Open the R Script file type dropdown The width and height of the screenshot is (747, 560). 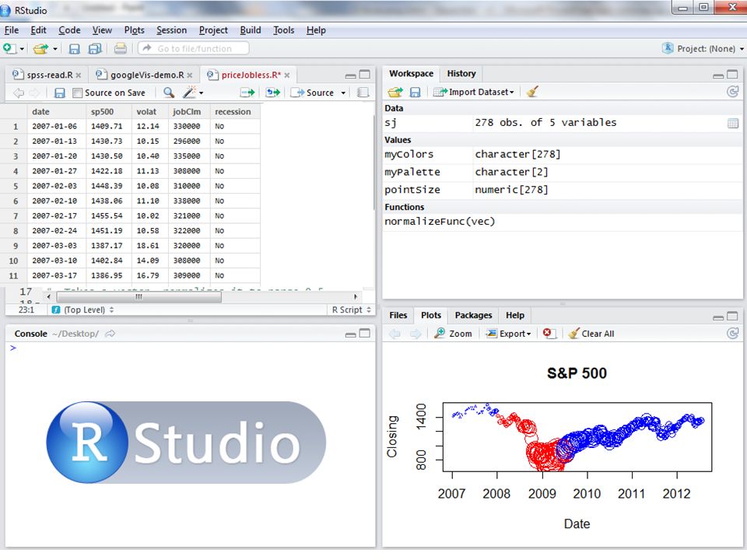(x=352, y=310)
